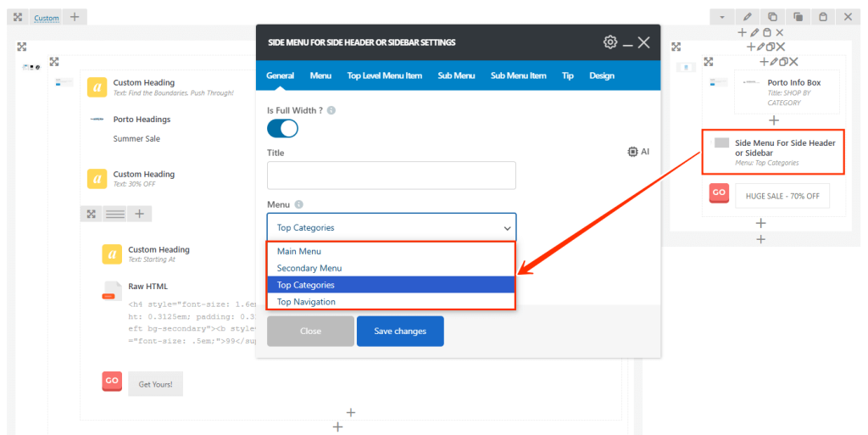The image size is (868, 435).
Task: Click the pencil edit icon in top-right toolbar
Action: tap(747, 16)
